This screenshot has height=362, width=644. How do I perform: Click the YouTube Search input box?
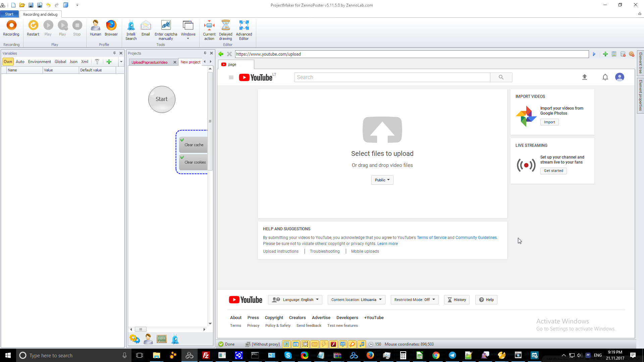pos(392,77)
